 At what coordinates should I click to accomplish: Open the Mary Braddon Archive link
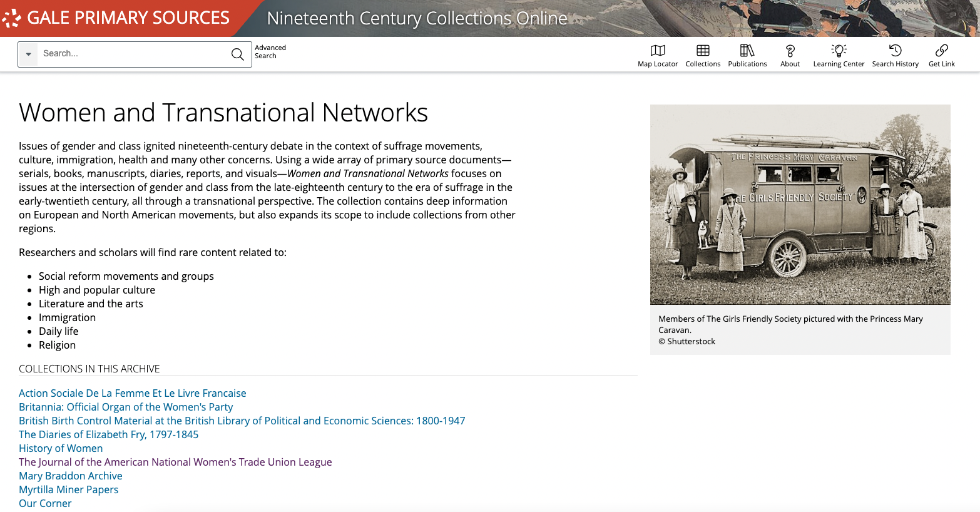[x=71, y=476]
